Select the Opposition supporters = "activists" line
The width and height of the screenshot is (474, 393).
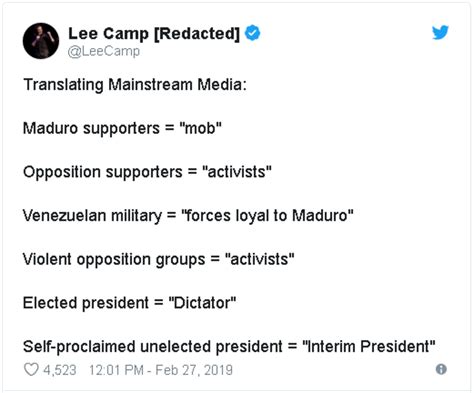pos(147,172)
